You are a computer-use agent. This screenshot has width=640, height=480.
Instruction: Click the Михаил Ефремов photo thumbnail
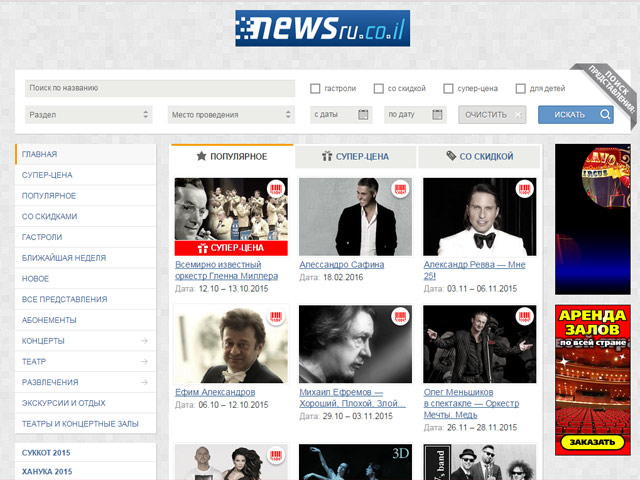(x=356, y=344)
